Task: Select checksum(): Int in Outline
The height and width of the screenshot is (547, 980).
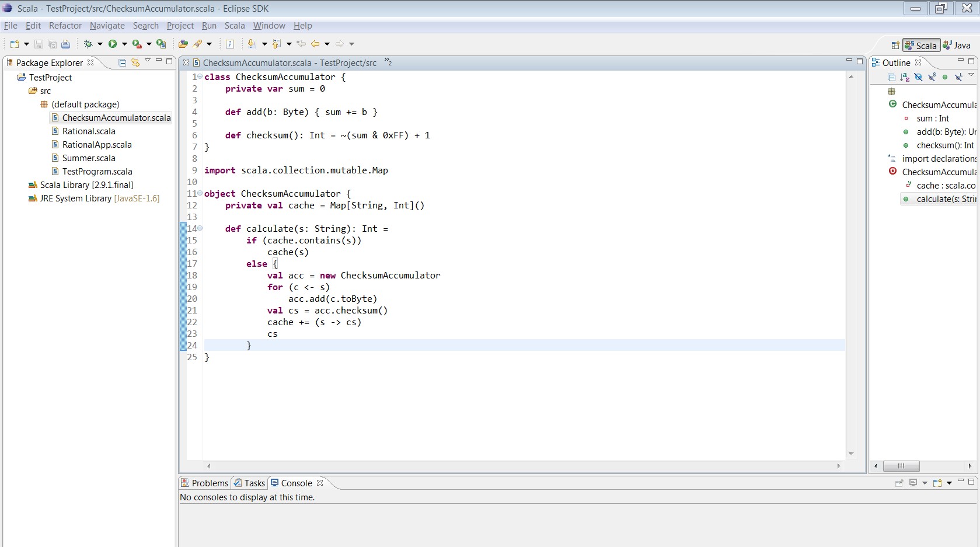Action: (945, 145)
